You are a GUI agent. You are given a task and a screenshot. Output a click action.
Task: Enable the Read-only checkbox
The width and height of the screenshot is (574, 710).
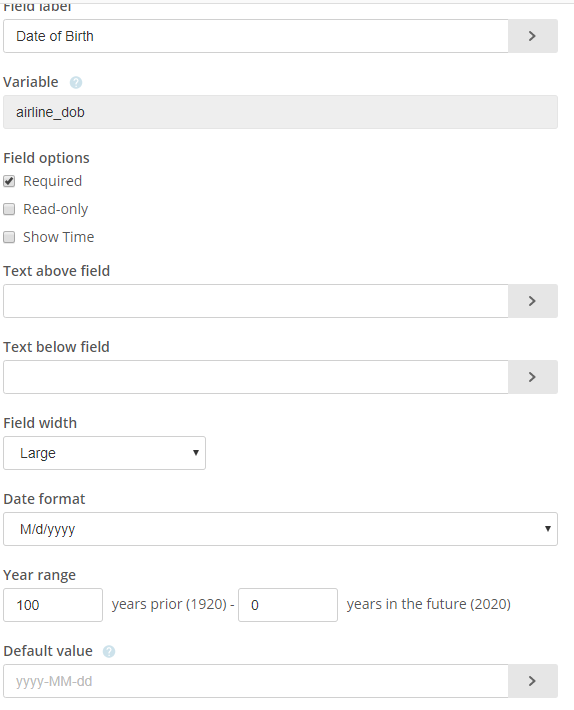(x=9, y=209)
